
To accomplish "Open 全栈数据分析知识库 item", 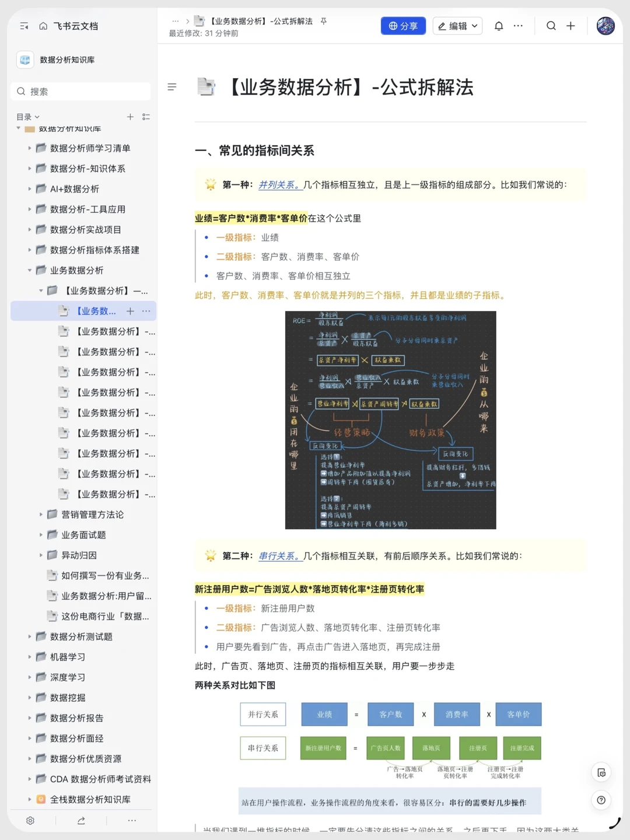I will pyautogui.click(x=90, y=800).
